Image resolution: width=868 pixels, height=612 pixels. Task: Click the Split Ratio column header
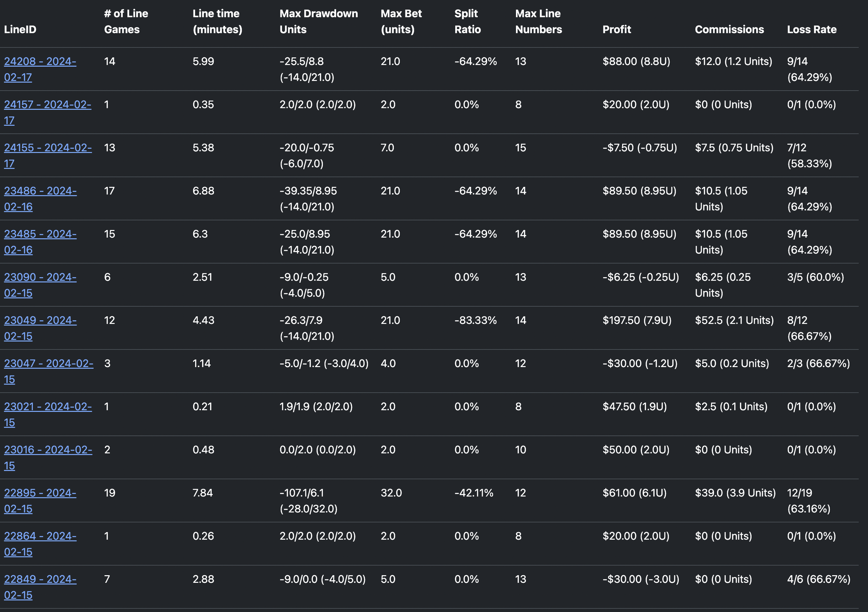click(467, 22)
